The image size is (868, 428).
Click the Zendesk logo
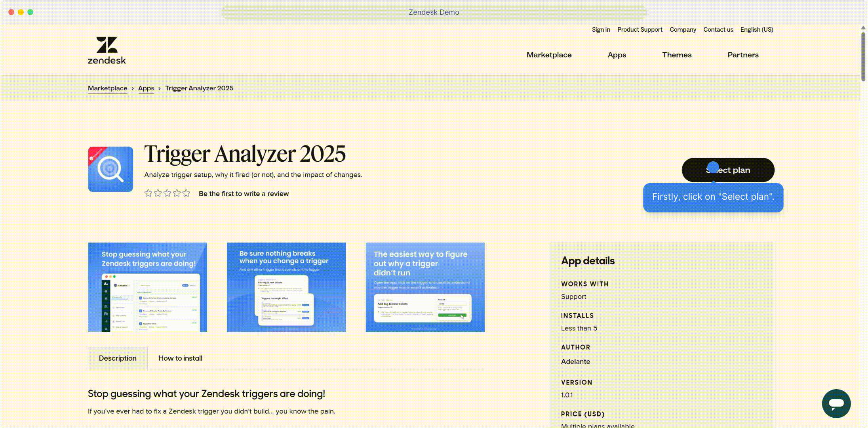click(x=107, y=50)
